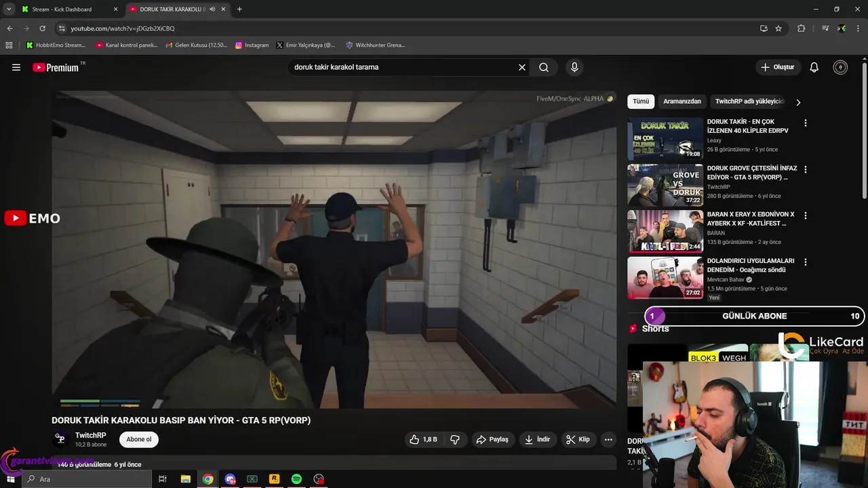Reload the page in Chrome

(x=42, y=28)
